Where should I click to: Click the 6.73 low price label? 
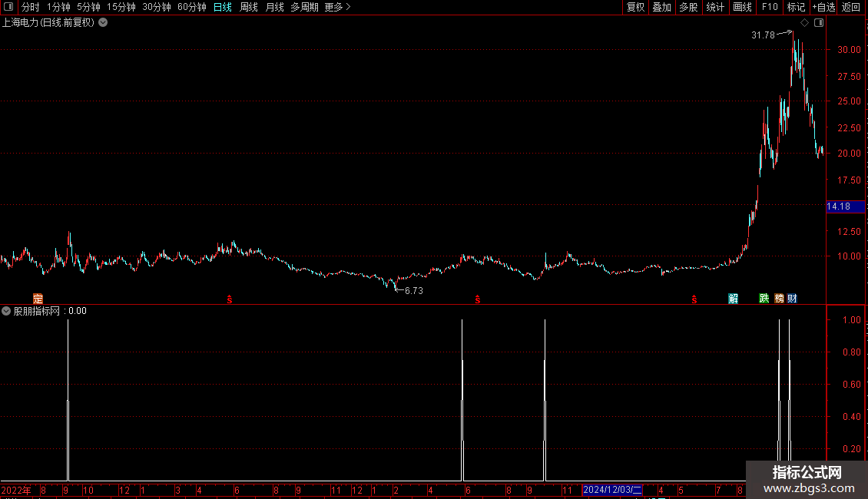413,291
